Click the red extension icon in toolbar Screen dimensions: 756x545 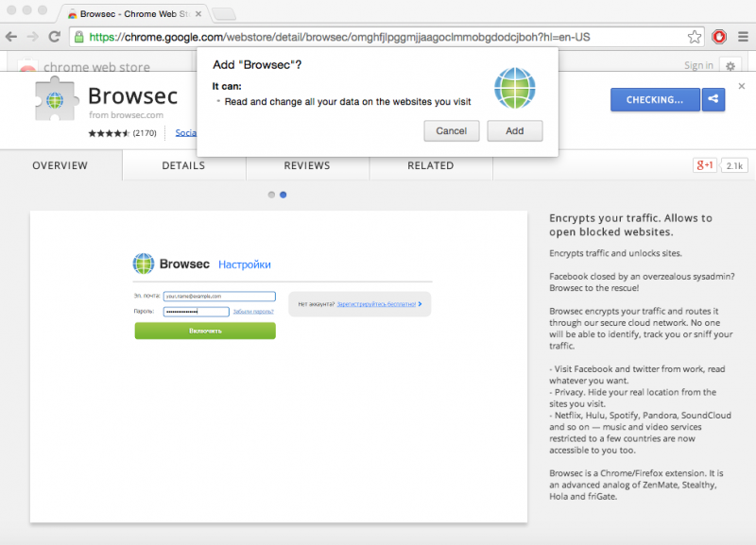point(719,37)
